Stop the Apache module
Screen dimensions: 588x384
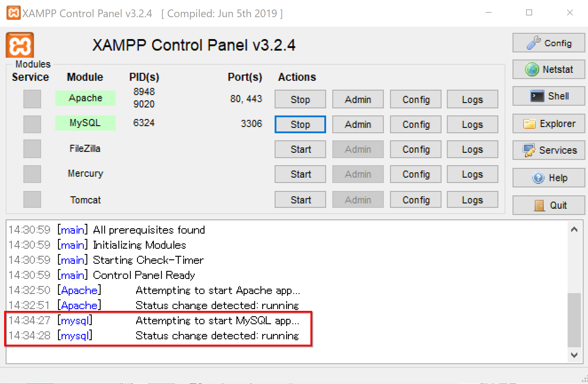click(300, 99)
